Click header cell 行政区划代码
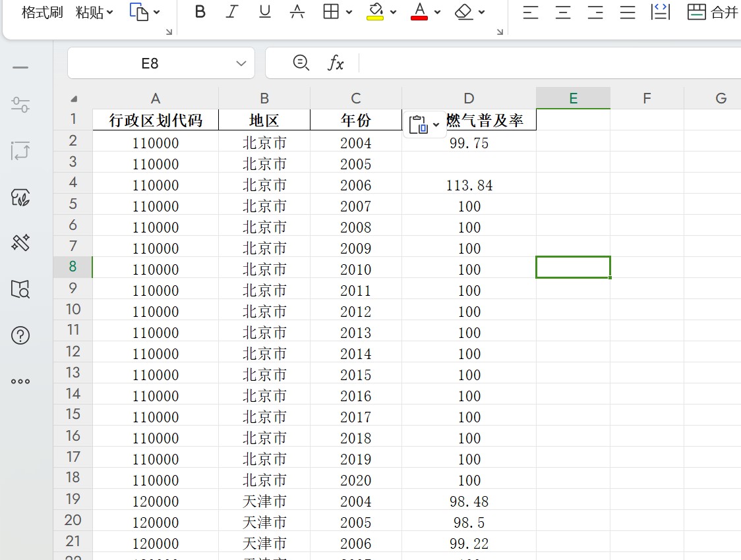 [x=156, y=120]
